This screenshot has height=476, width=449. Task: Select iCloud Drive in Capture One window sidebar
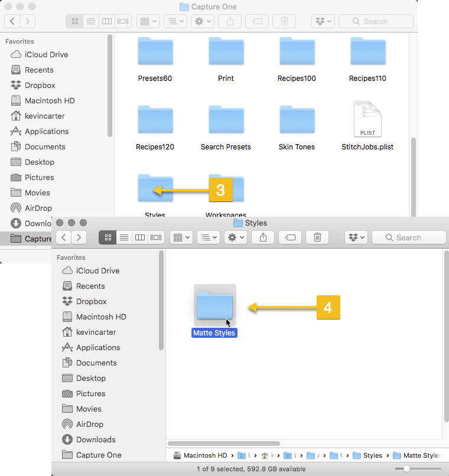tap(46, 54)
